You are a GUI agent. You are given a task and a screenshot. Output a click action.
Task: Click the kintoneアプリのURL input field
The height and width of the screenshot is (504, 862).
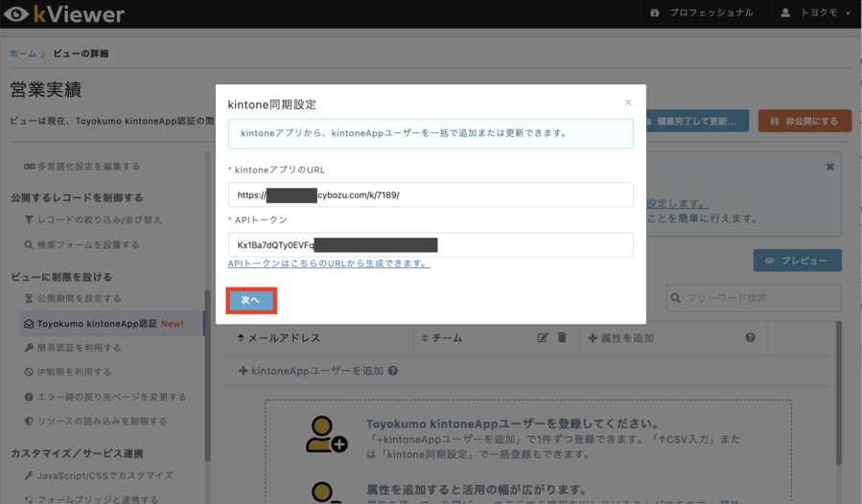coord(431,195)
